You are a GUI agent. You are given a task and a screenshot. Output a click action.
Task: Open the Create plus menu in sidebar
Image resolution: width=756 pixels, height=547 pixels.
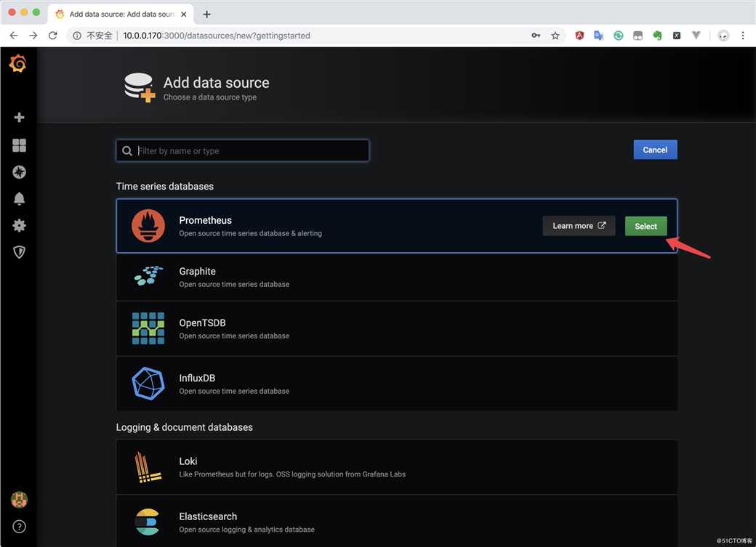tap(20, 118)
